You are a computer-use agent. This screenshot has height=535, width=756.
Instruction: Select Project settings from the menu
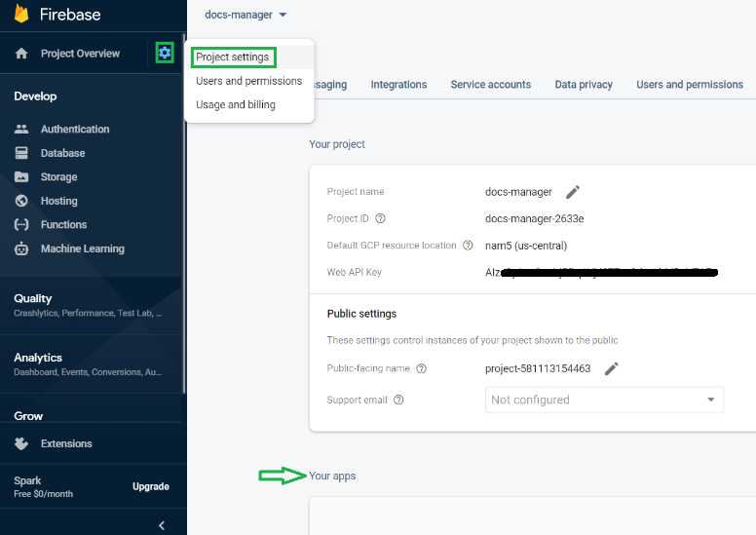pyautogui.click(x=233, y=57)
